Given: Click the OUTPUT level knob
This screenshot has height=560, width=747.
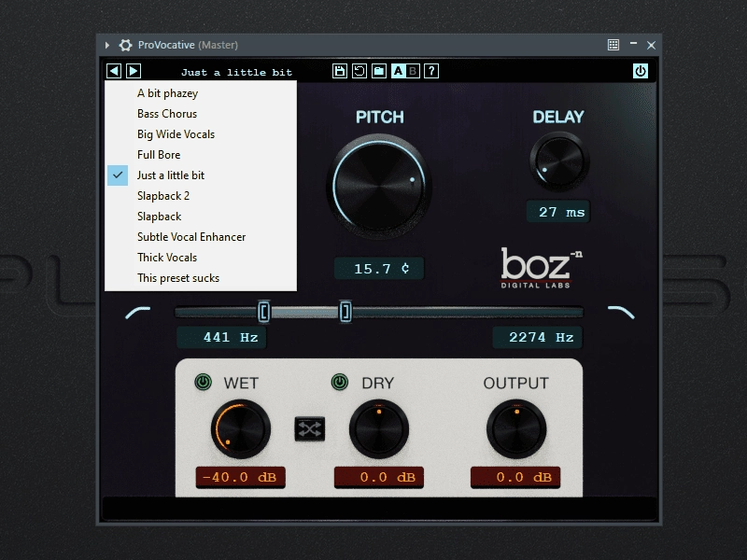Looking at the screenshot, I should coord(516,429).
